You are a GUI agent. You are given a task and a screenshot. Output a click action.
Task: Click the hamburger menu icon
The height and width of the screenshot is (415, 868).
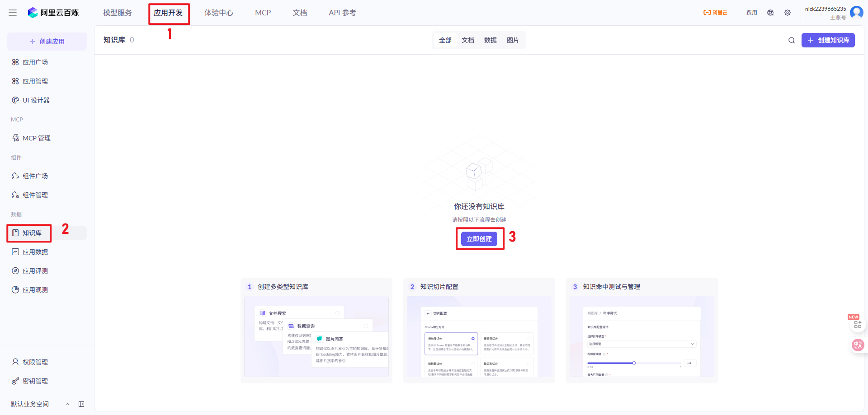pyautogui.click(x=13, y=13)
